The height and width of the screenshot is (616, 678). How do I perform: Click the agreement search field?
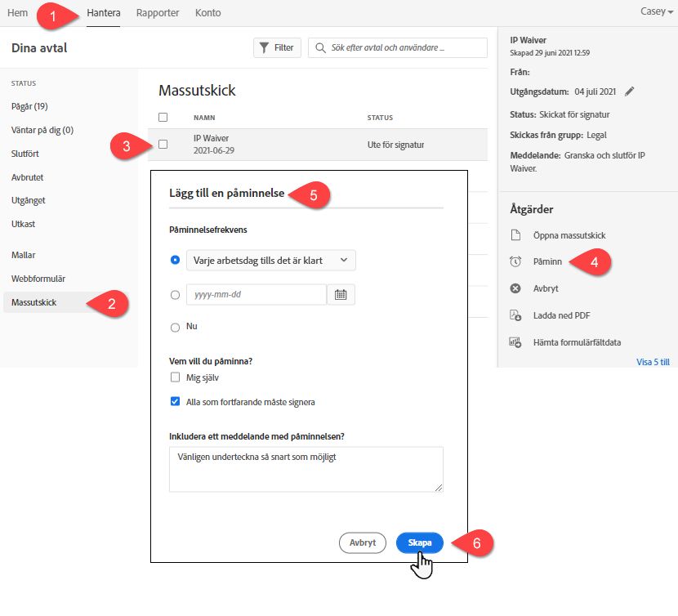tap(398, 47)
